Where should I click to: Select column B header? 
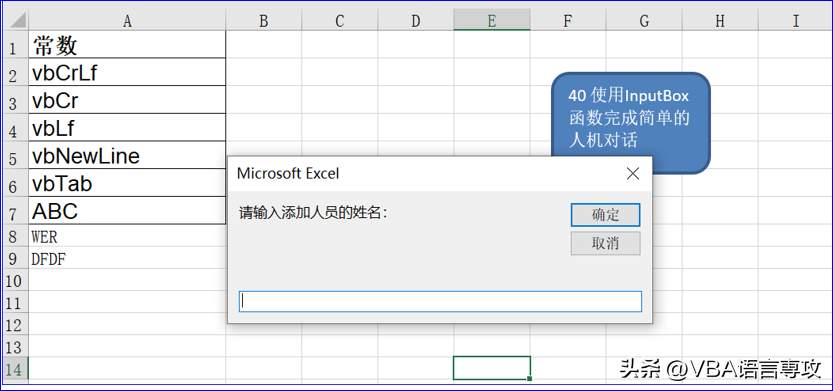[x=264, y=21]
